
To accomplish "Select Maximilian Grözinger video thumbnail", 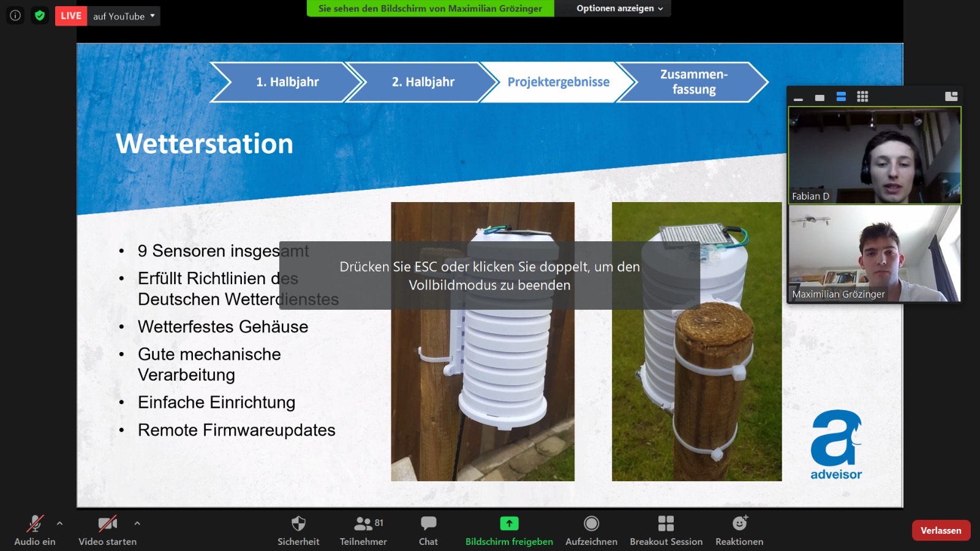I will click(x=875, y=253).
